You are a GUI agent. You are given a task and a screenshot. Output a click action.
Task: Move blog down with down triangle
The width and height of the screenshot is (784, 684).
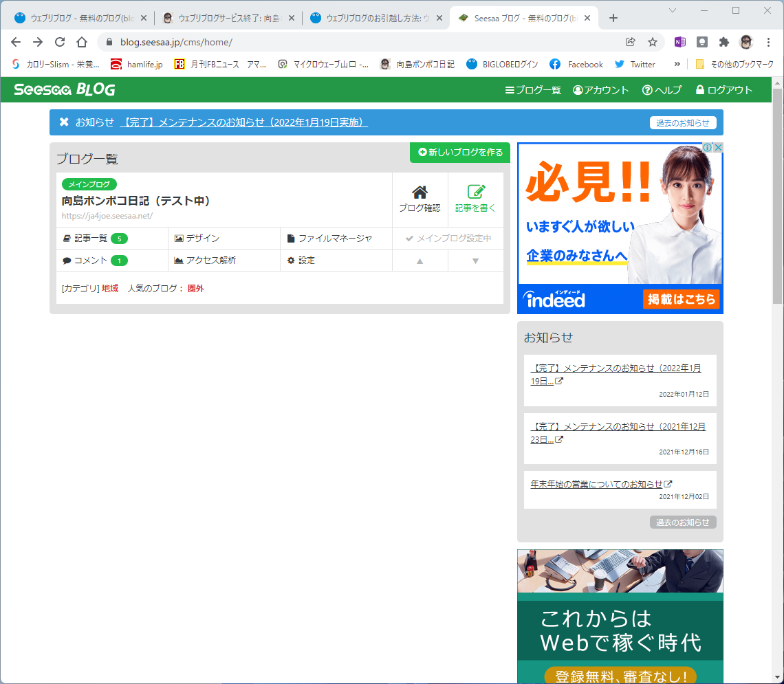click(475, 261)
